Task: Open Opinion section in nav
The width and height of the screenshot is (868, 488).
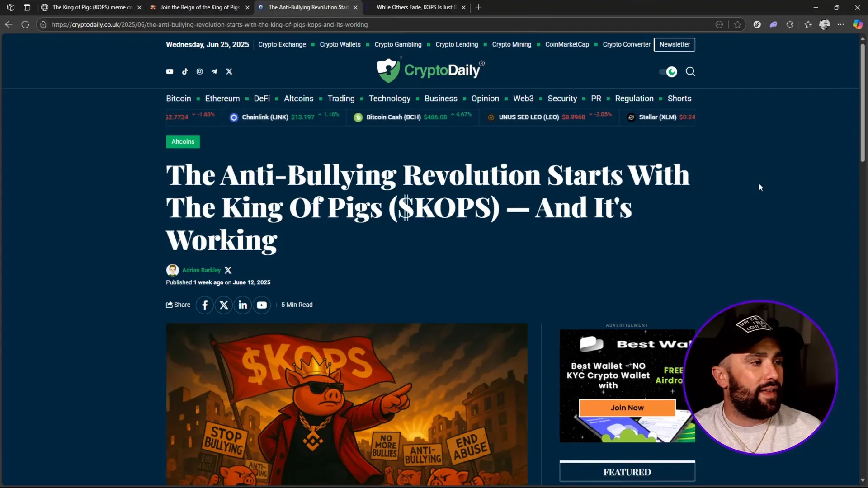Action: click(x=485, y=99)
